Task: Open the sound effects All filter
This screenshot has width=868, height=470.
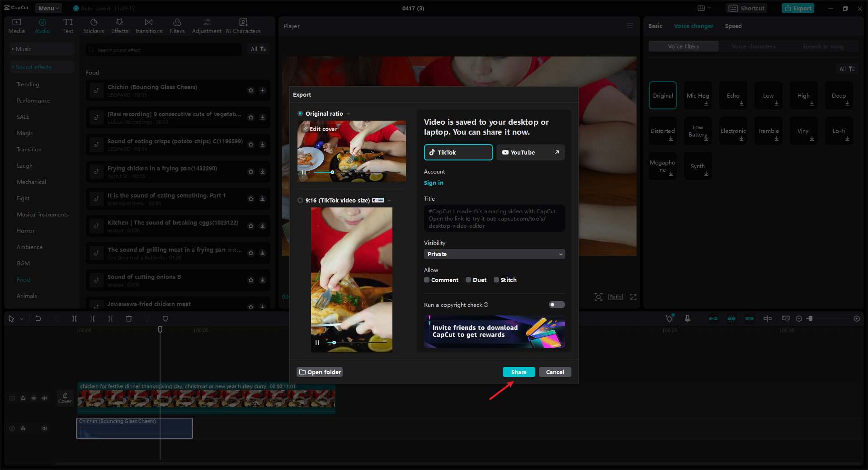Action: tap(259, 49)
